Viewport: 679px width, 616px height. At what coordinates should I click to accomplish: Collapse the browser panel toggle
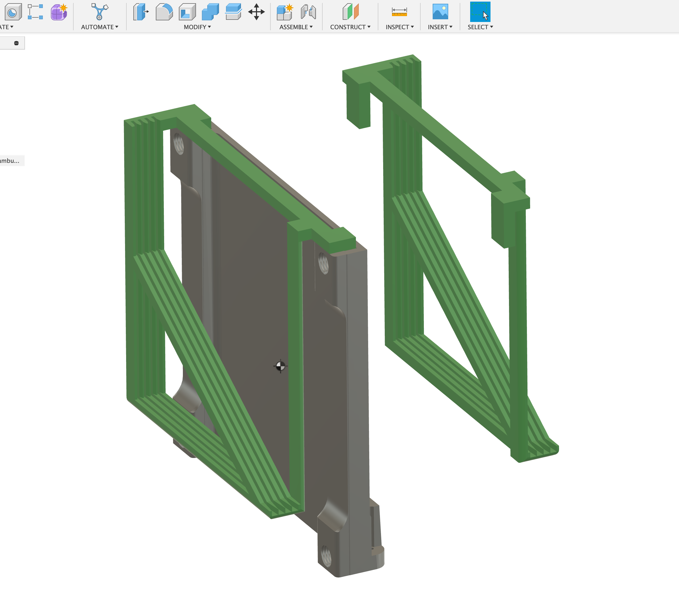pos(16,43)
